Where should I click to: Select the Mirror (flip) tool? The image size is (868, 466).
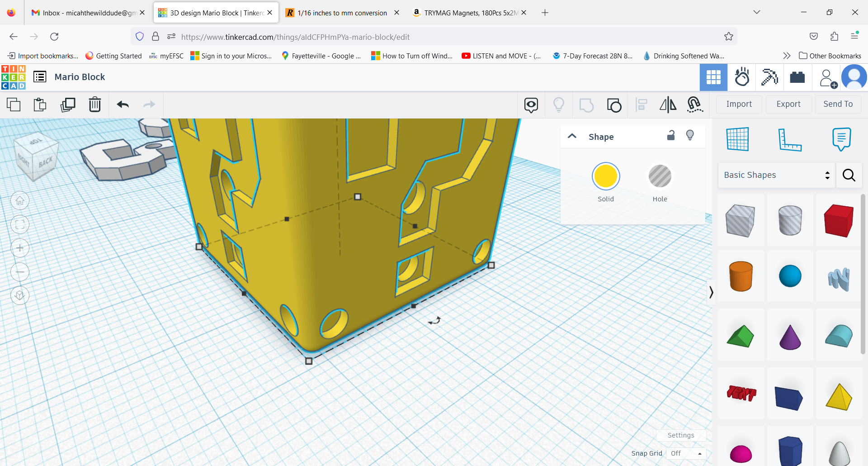click(x=668, y=105)
